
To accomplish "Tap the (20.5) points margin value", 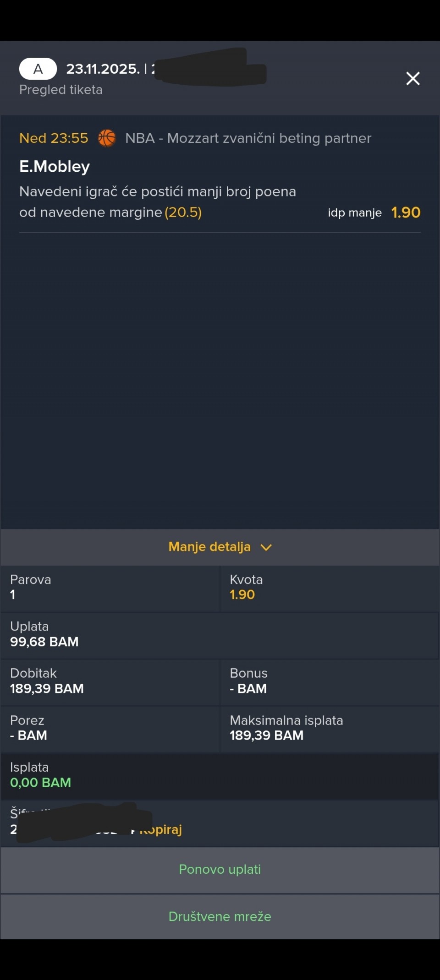I will pyautogui.click(x=183, y=212).
